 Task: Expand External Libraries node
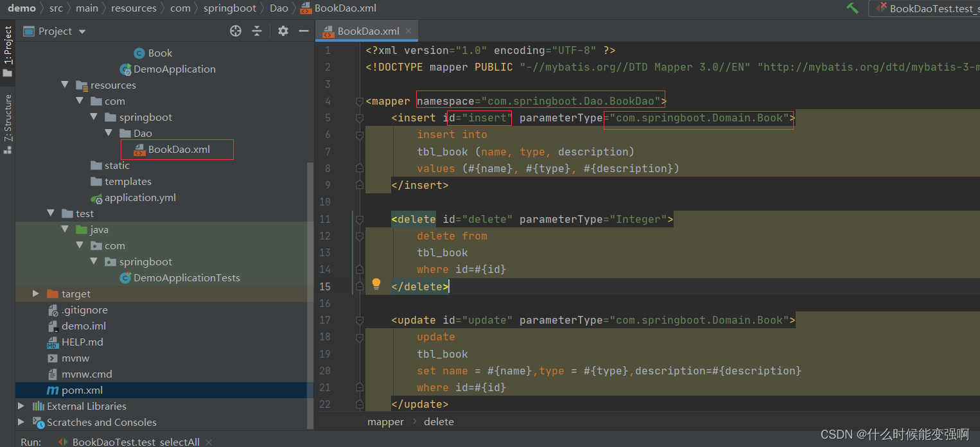(21, 406)
